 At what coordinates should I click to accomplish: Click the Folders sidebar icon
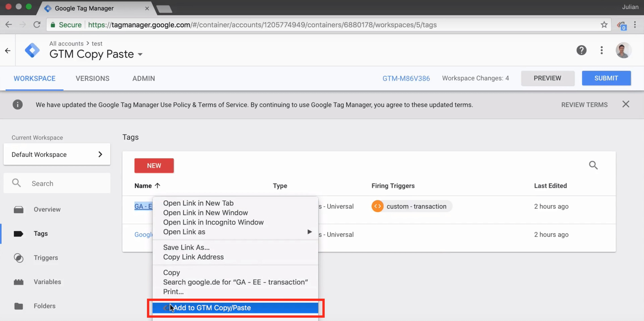19,306
